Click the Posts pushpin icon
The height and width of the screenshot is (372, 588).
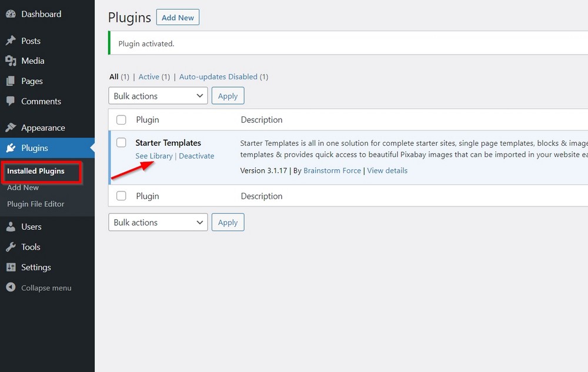11,41
